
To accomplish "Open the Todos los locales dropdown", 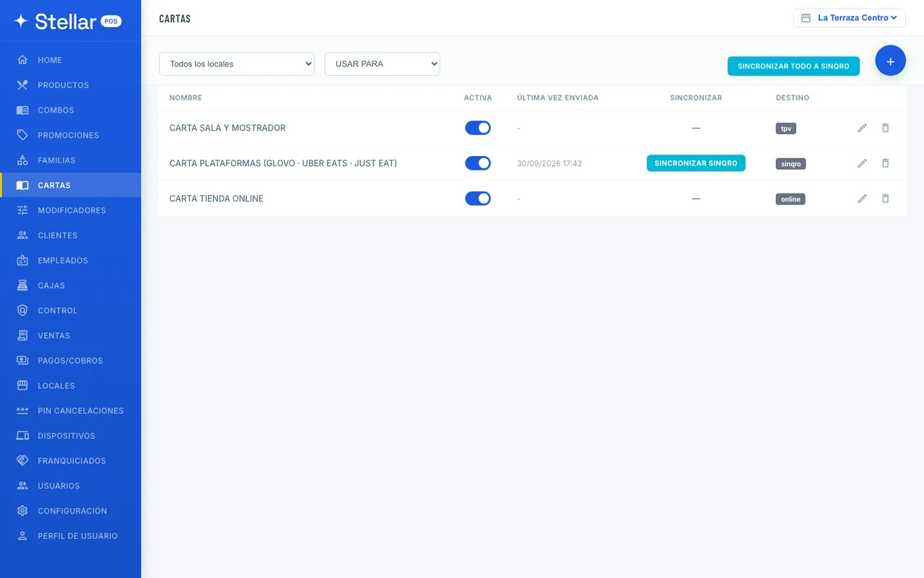I will coord(237,64).
